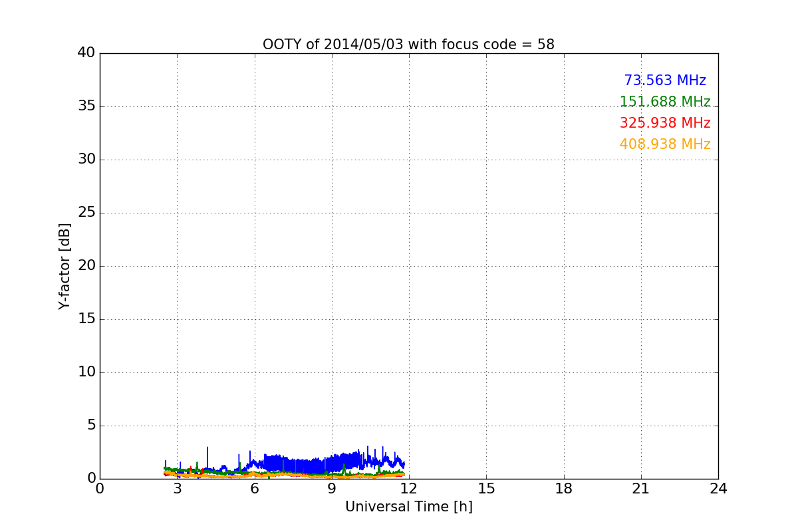Viewport: 798px width, 532px height.
Task: Click the y-axis tick label 10
Action: (x=86, y=372)
